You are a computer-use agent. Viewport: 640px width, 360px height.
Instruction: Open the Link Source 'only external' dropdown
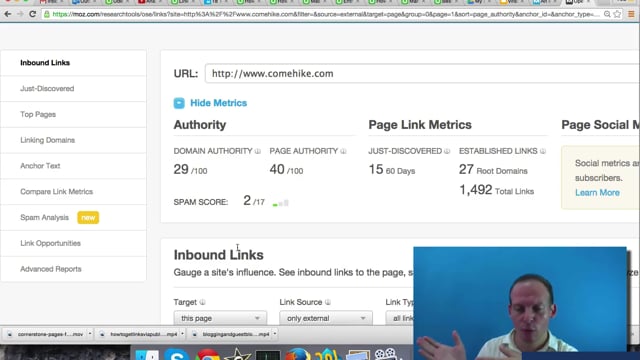point(326,318)
